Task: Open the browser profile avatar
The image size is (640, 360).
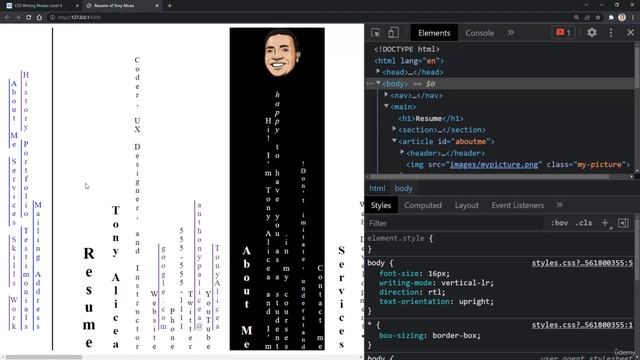Action: [622, 17]
